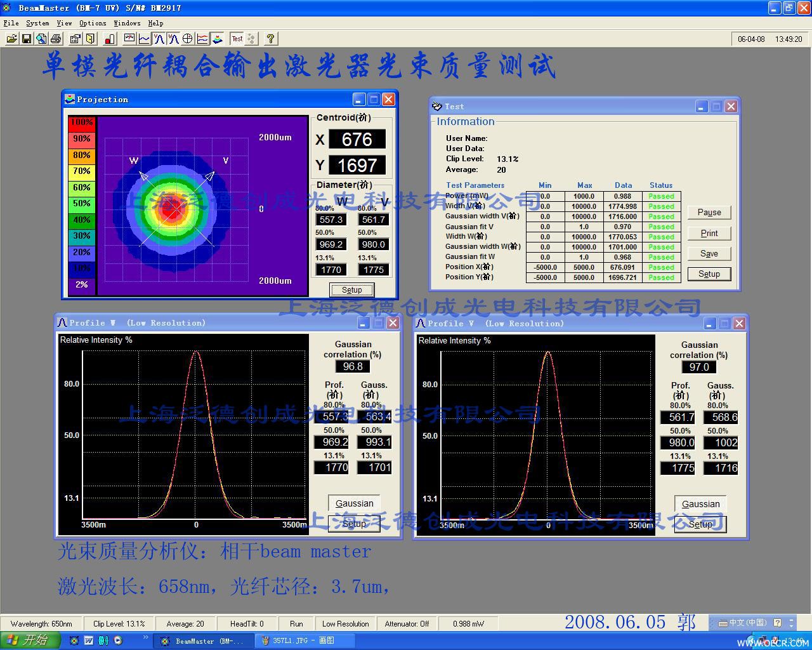Click the Test toolbar button

point(237,39)
